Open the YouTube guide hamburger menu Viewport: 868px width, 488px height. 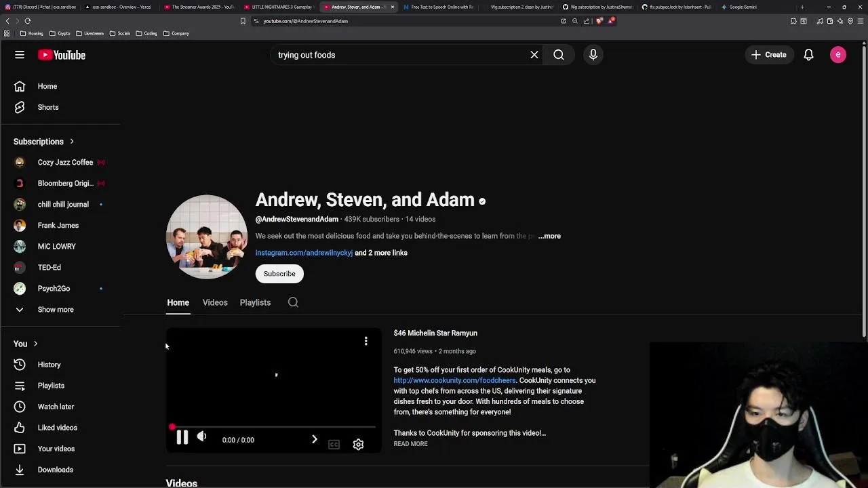[x=20, y=55]
